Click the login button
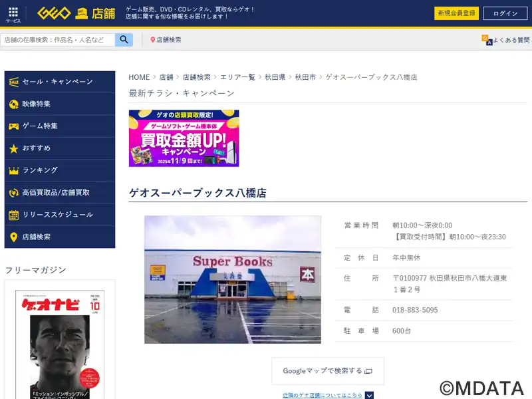The width and height of the screenshot is (532, 399). tap(505, 13)
